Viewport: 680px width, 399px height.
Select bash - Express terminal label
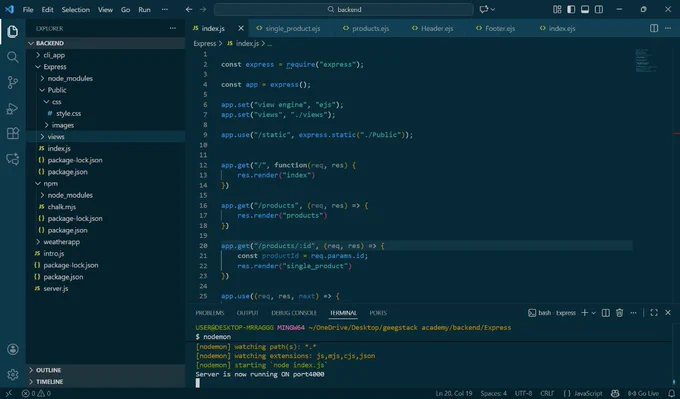tap(552, 313)
